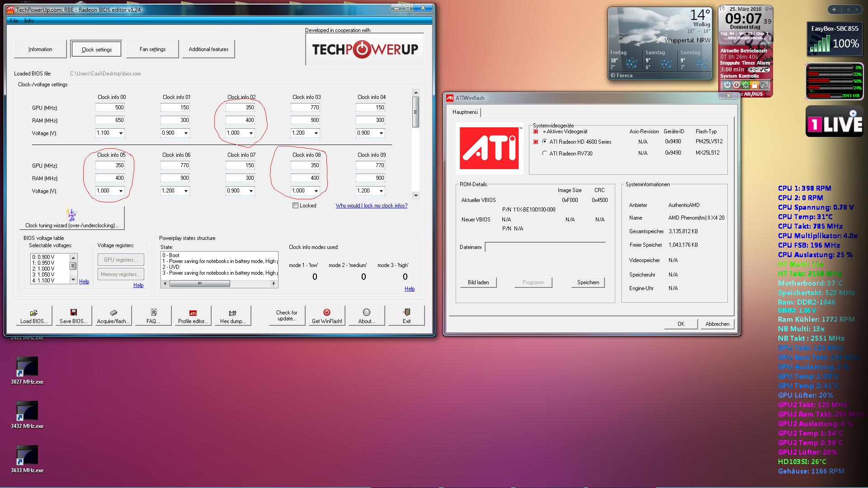The width and height of the screenshot is (868, 488).
Task: Enable the Locked checkbox
Action: tap(295, 206)
